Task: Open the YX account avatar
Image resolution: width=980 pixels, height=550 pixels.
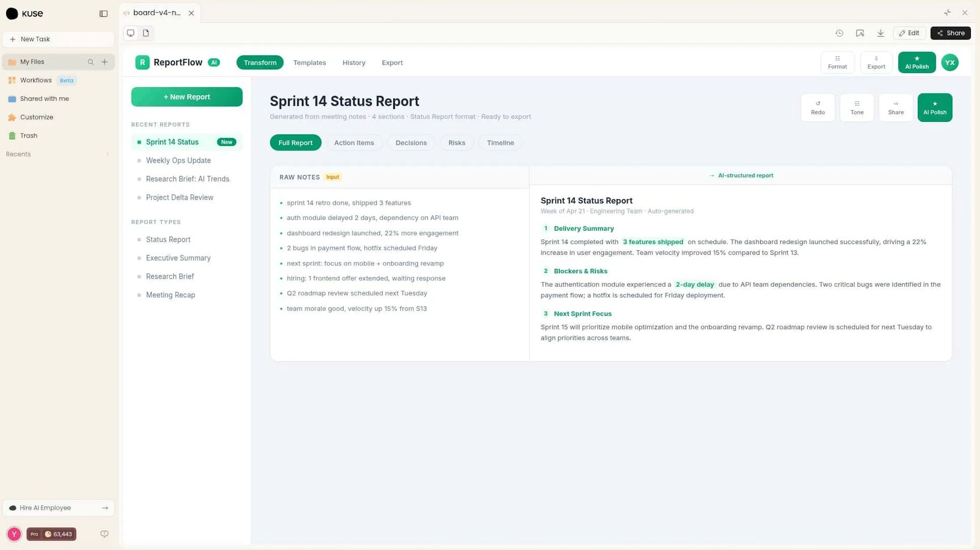Action: (x=950, y=63)
